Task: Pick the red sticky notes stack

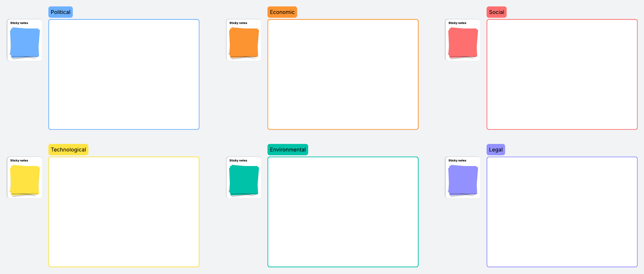Action: click(x=463, y=43)
